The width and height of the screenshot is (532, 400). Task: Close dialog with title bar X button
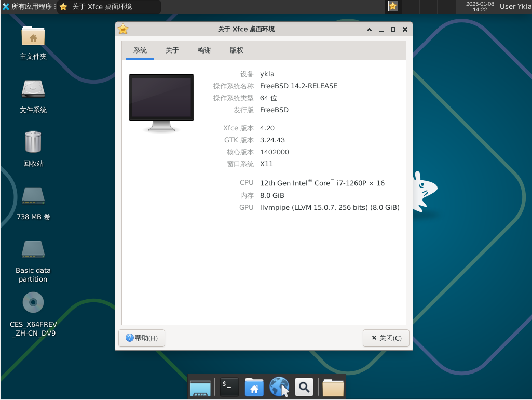click(405, 30)
